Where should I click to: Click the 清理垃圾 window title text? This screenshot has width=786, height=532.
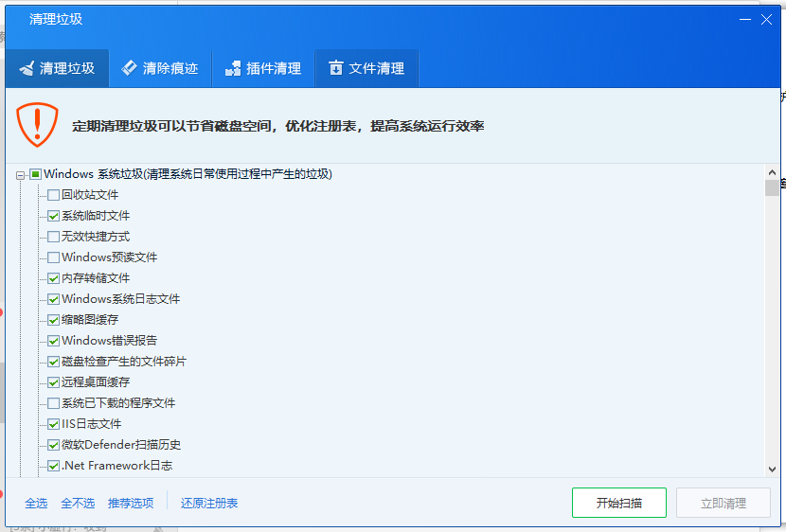pyautogui.click(x=56, y=19)
